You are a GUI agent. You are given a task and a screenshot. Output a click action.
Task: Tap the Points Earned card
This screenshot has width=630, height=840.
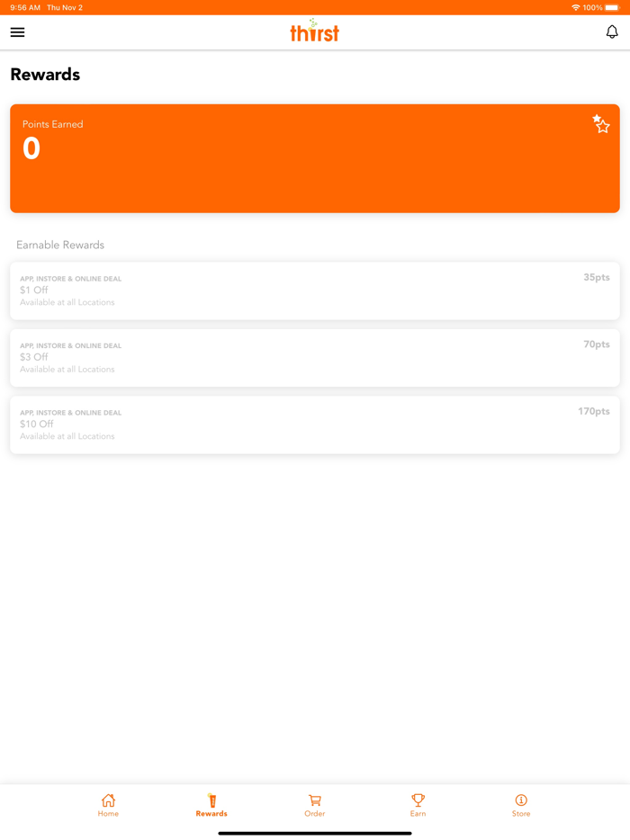(x=315, y=158)
